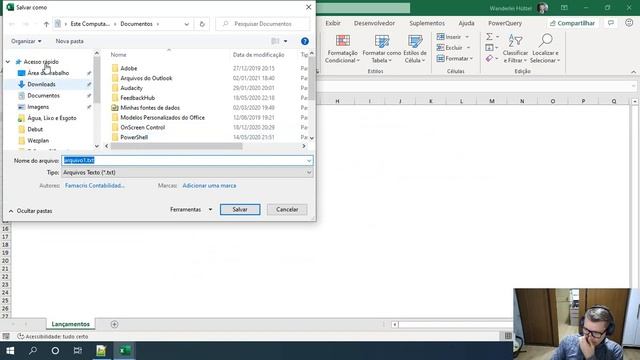
Task: Click Nova pasta button
Action: tap(69, 41)
